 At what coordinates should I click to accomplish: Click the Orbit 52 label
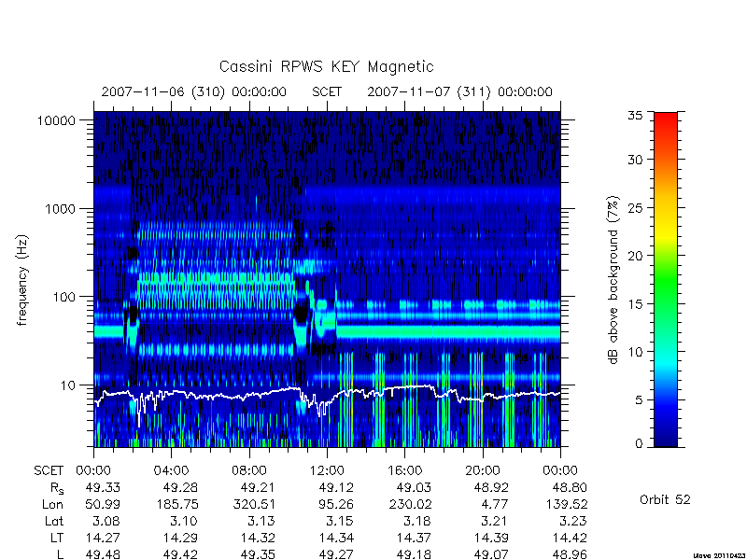665,500
